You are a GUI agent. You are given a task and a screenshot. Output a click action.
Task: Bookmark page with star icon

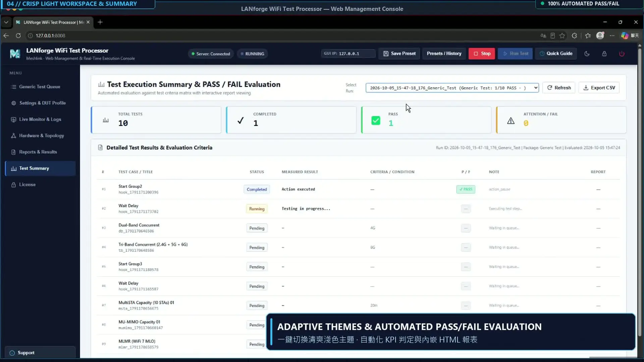point(562,36)
